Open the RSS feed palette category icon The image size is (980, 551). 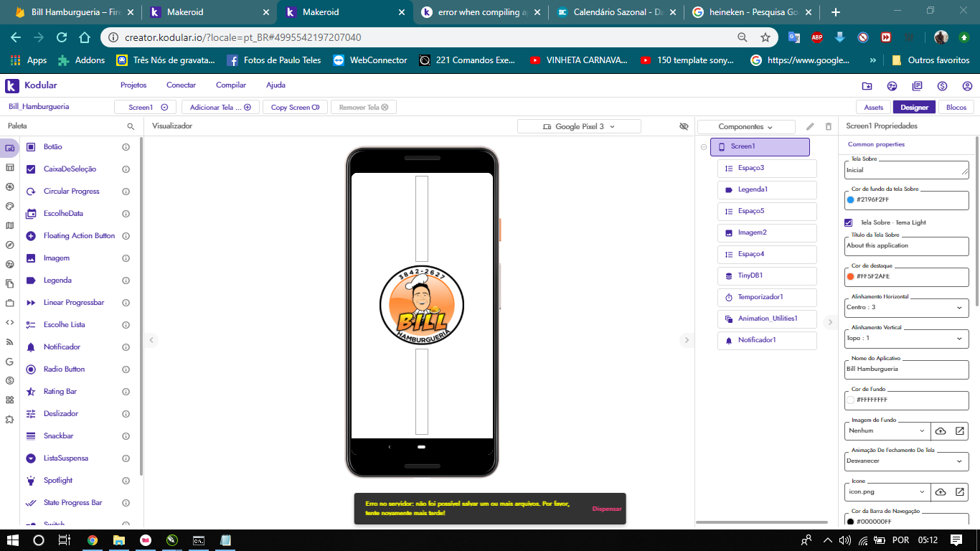(x=9, y=342)
